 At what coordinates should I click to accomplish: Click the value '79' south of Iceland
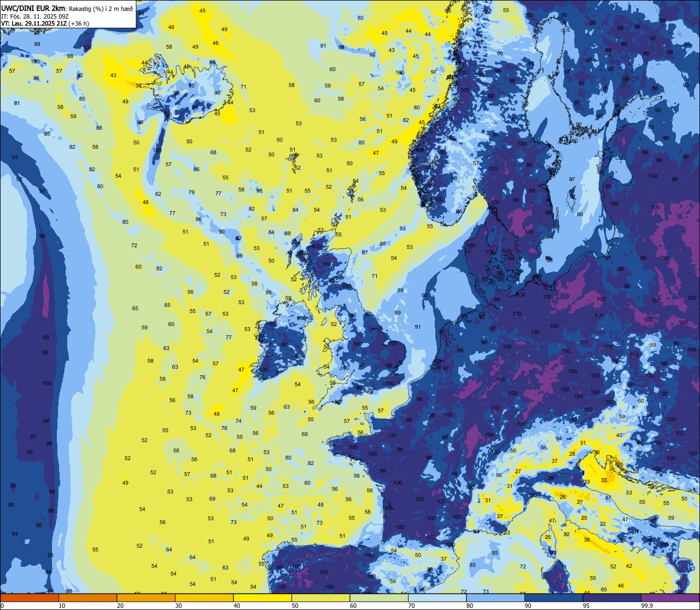coord(191,193)
